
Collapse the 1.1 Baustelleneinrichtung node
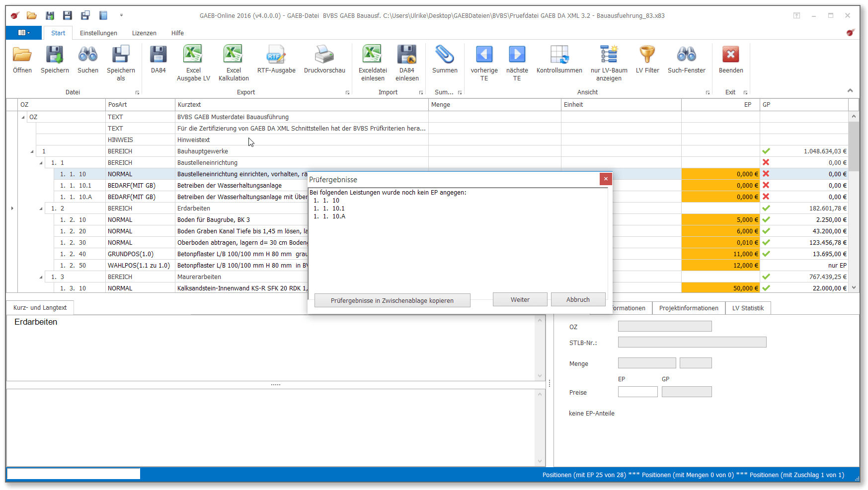tap(41, 163)
